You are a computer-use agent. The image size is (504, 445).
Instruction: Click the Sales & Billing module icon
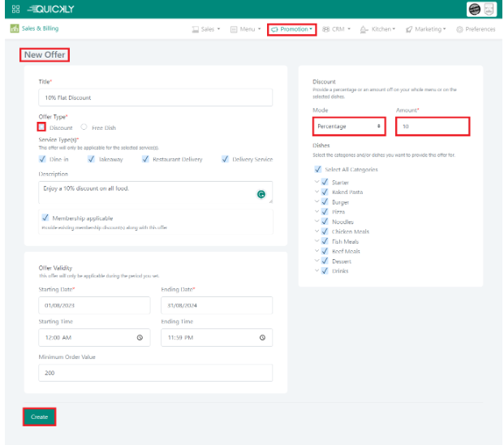pos(15,28)
